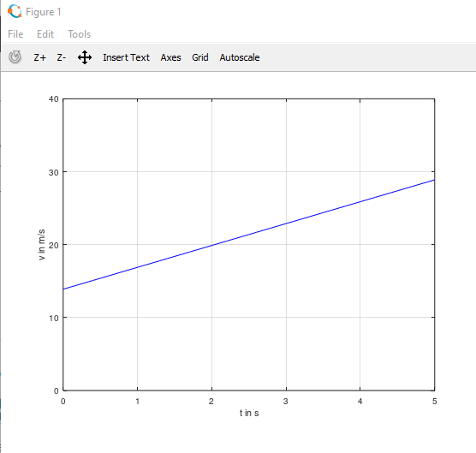This screenshot has width=476, height=453.
Task: Select the rotate tool icon
Action: point(15,57)
